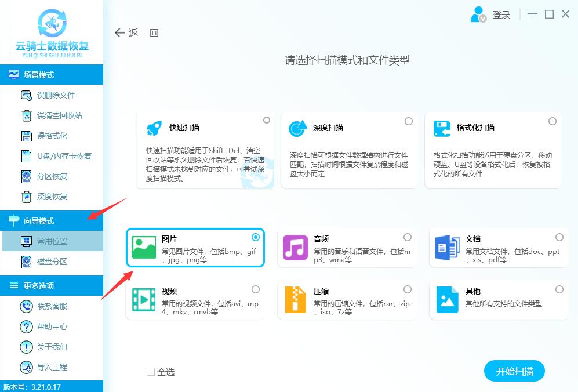Select the 音频 file type radio button
Screen dimensions: 578x392
click(408, 237)
